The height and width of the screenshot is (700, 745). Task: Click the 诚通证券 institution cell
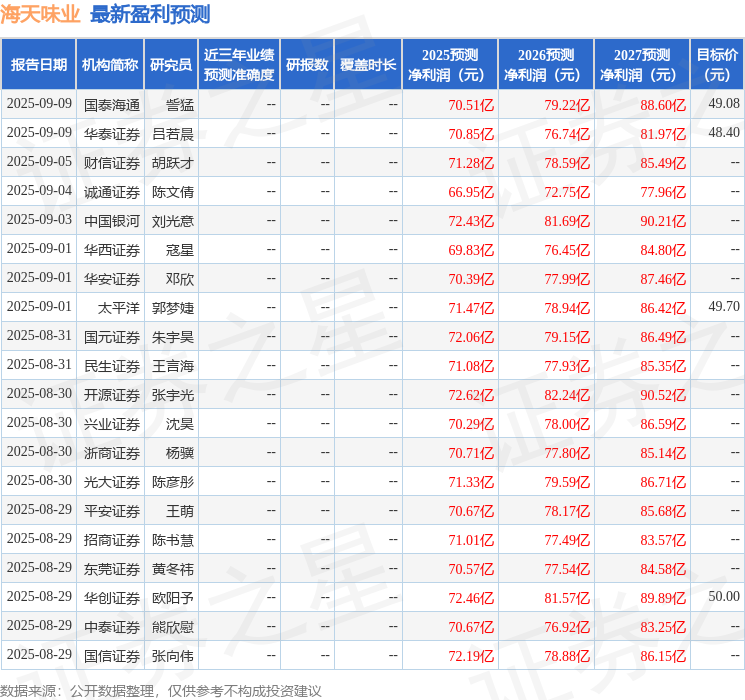pyautogui.click(x=112, y=192)
